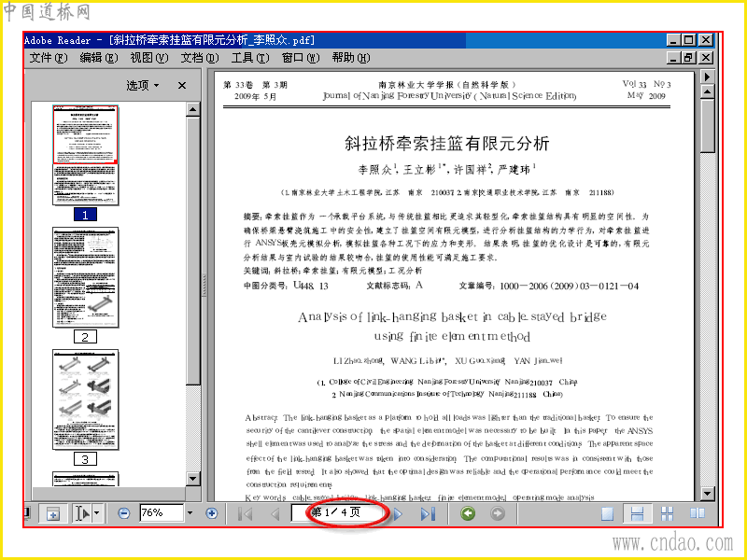
Task: Switch to continuous facing pages layout
Action: pyautogui.click(x=667, y=513)
